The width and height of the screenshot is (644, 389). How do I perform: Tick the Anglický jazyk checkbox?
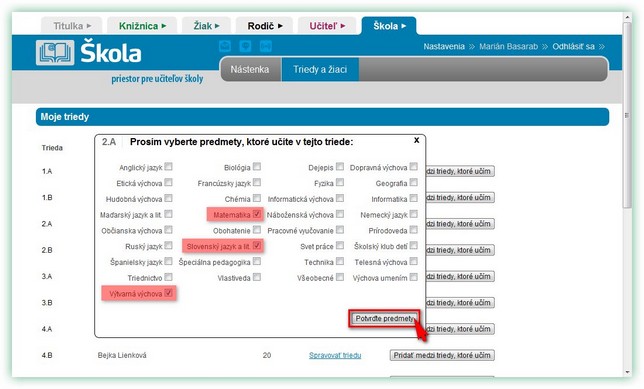click(x=168, y=166)
